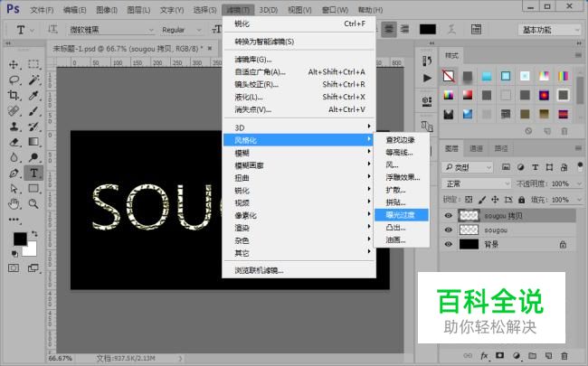The width and height of the screenshot is (588, 366).
Task: Click the Actions play panel icon
Action: pyautogui.click(x=427, y=78)
